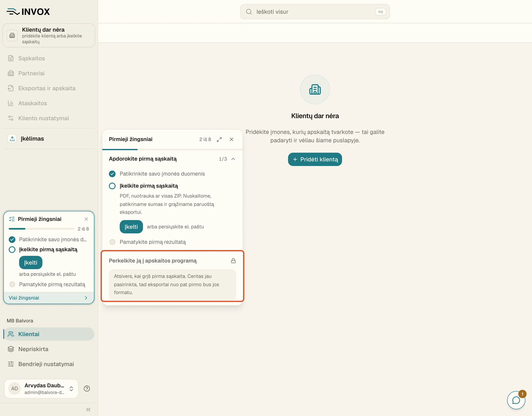Expand Pirmieji žingsniai panel to full size
532x416 pixels.
click(x=219, y=140)
